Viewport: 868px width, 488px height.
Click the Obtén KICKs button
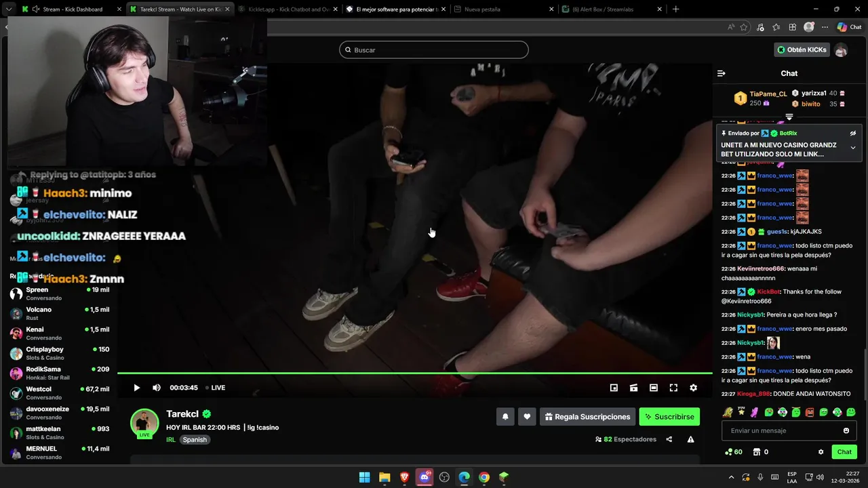[x=802, y=49]
